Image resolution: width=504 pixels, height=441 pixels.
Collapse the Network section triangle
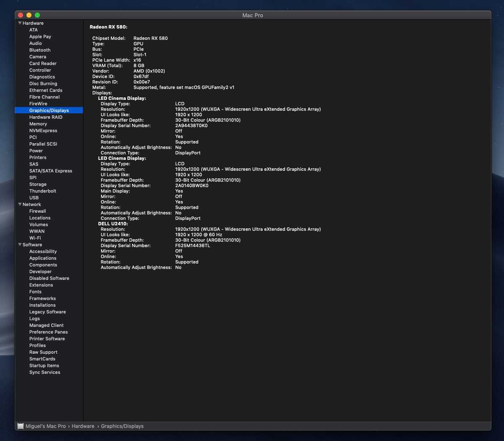click(x=20, y=204)
